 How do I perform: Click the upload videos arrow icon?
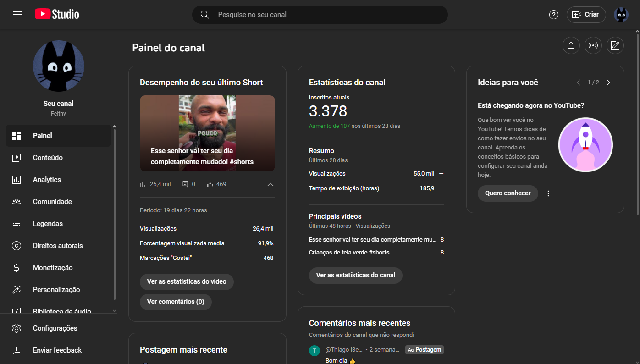coord(571,45)
